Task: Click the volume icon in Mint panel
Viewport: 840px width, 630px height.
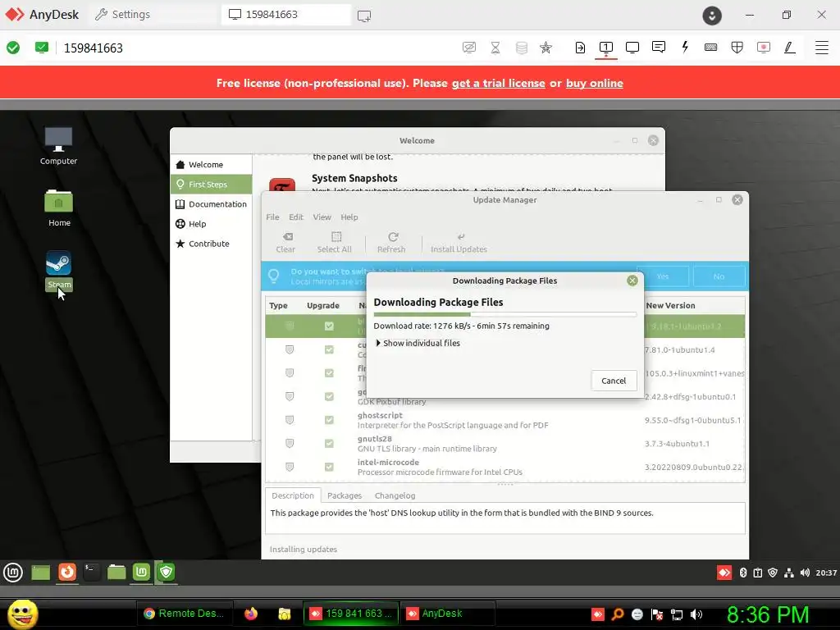Action: click(805, 573)
